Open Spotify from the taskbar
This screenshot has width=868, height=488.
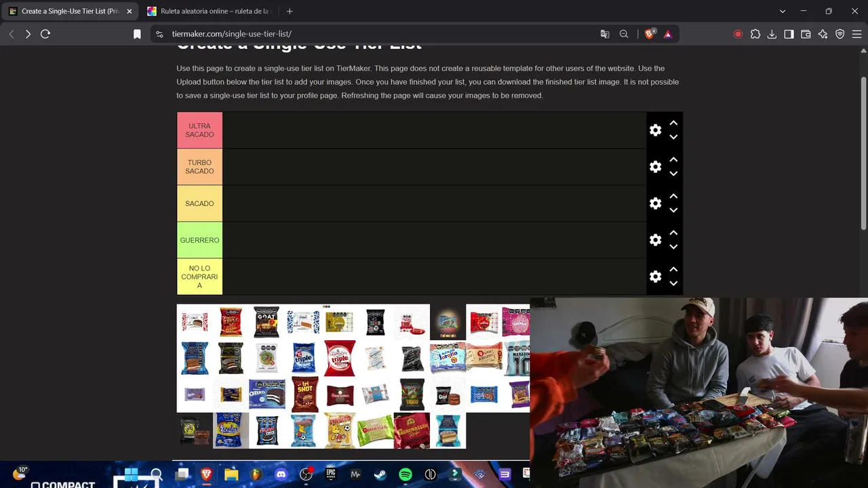[x=406, y=474]
